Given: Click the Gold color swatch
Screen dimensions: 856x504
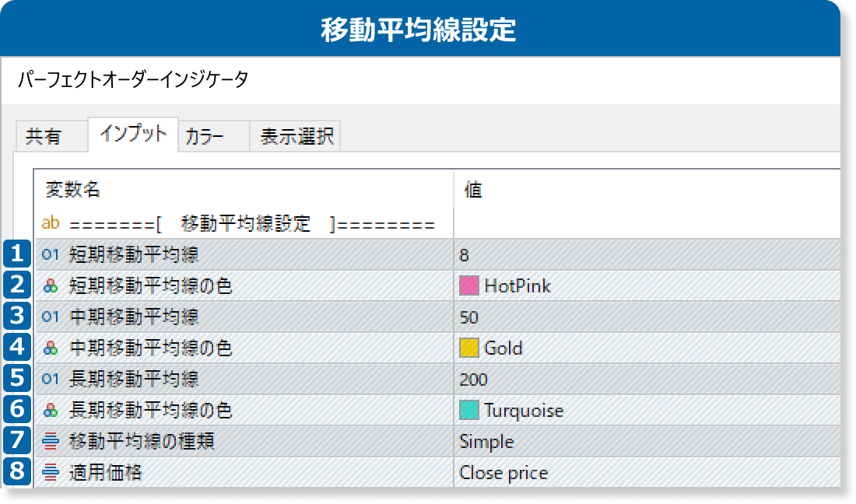Looking at the screenshot, I should [468, 348].
